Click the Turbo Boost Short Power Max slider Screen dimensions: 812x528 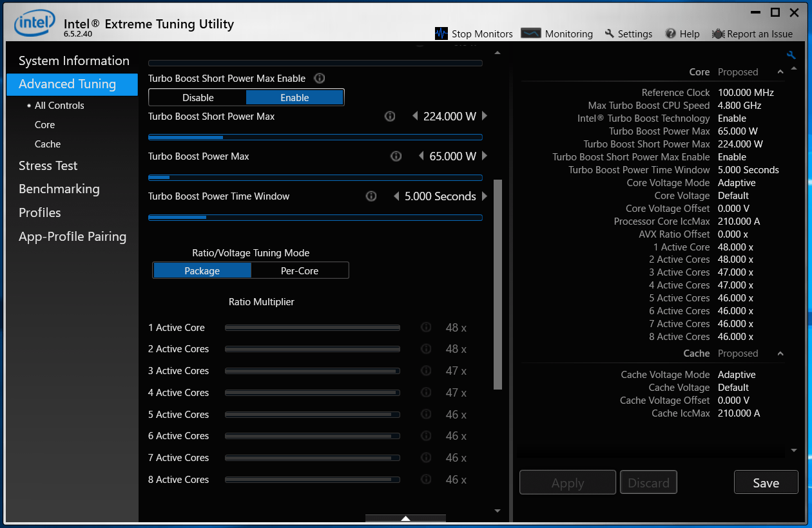[x=315, y=137]
